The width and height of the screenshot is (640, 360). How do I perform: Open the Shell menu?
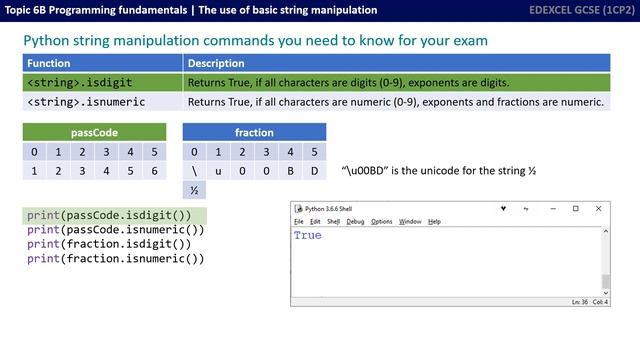click(x=333, y=222)
